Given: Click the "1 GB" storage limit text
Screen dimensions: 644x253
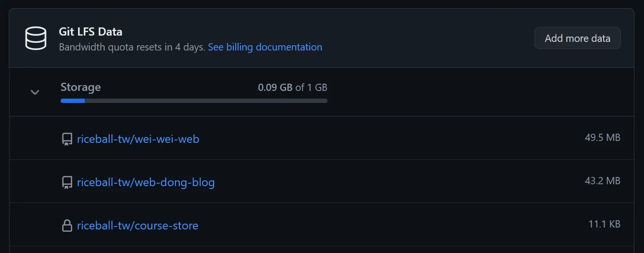Looking at the screenshot, I should pos(317,88).
